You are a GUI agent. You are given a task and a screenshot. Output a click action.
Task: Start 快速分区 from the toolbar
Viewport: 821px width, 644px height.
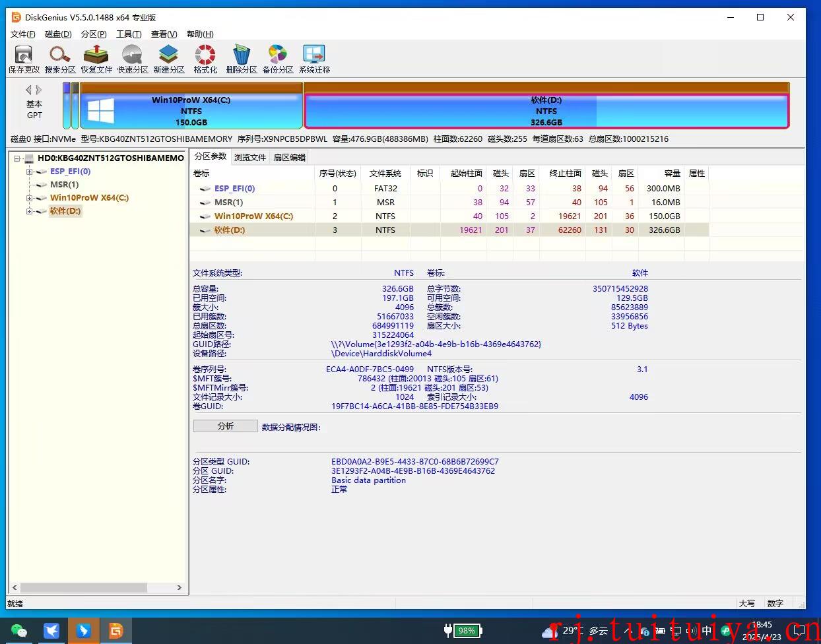(133, 59)
